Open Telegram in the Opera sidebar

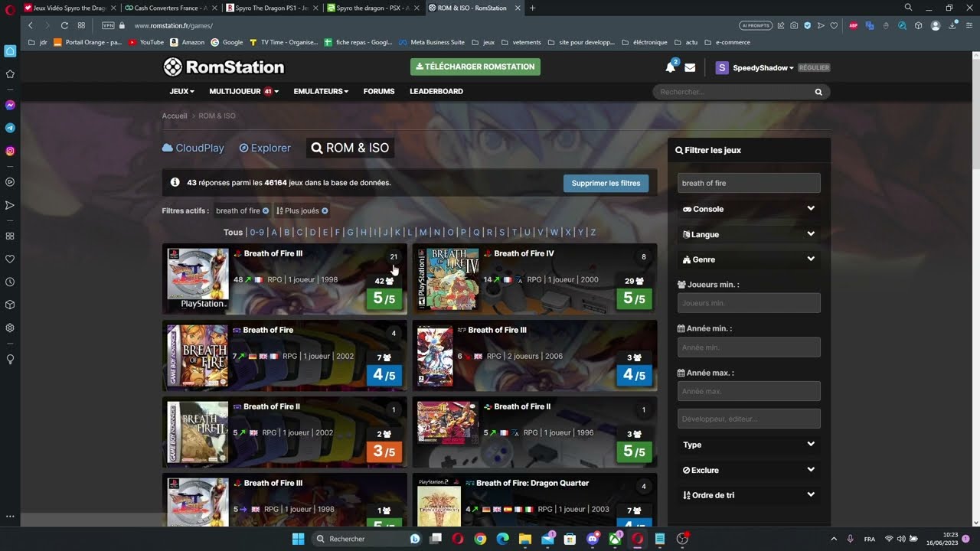[x=10, y=128]
